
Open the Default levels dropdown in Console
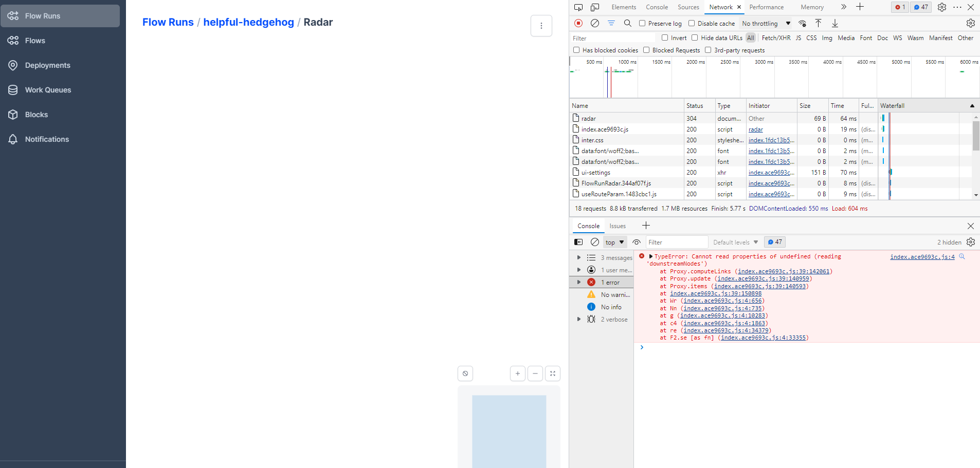tap(735, 241)
